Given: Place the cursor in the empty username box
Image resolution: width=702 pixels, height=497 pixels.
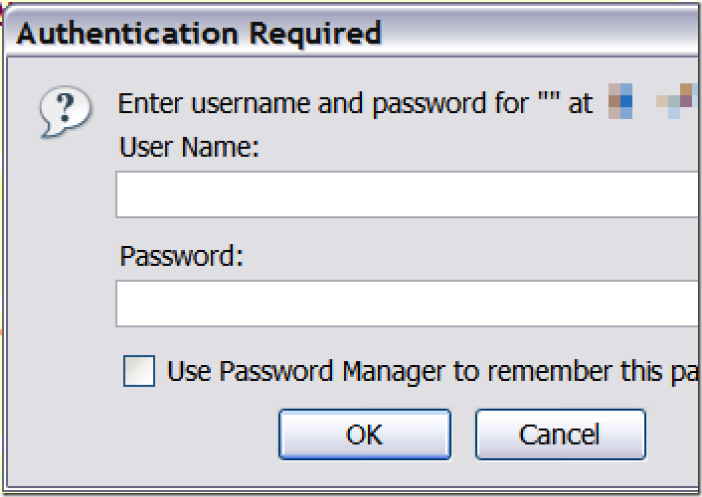Looking at the screenshot, I should 408,194.
